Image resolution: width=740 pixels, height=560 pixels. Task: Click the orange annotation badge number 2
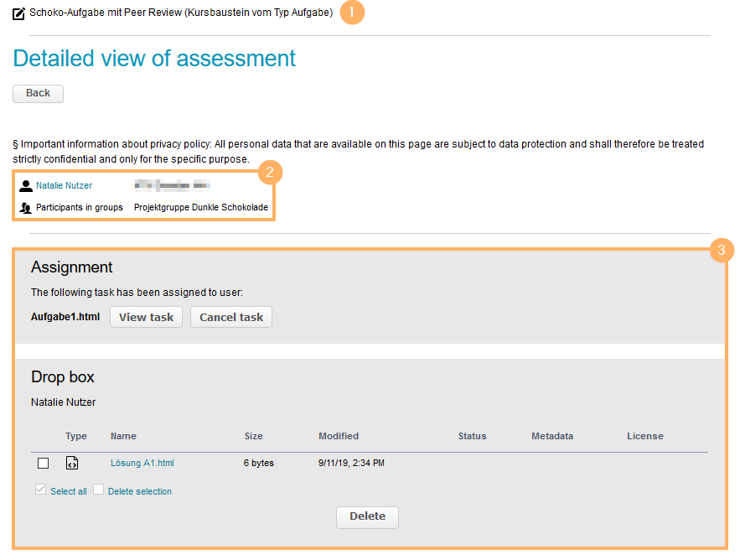[x=271, y=173]
